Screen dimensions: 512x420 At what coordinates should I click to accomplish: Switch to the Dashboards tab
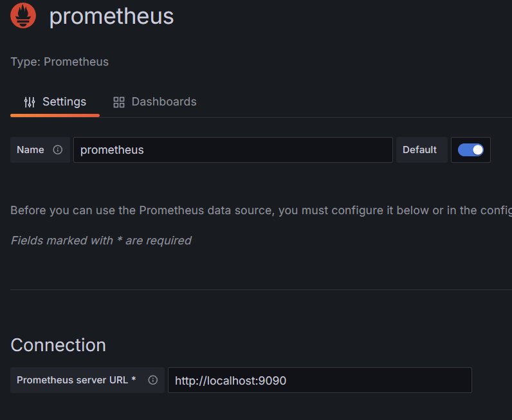point(155,102)
